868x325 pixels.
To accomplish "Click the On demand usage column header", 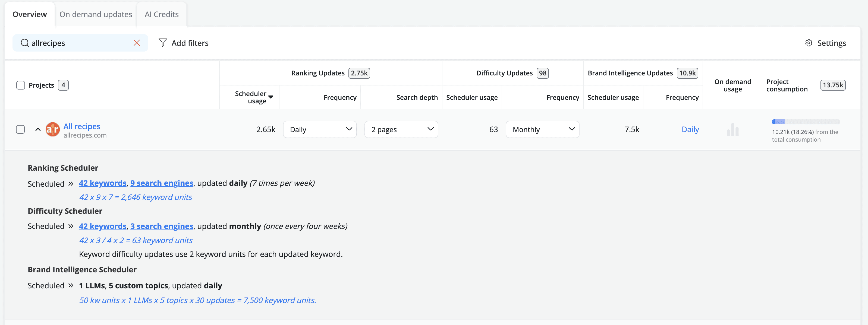I will click(732, 85).
